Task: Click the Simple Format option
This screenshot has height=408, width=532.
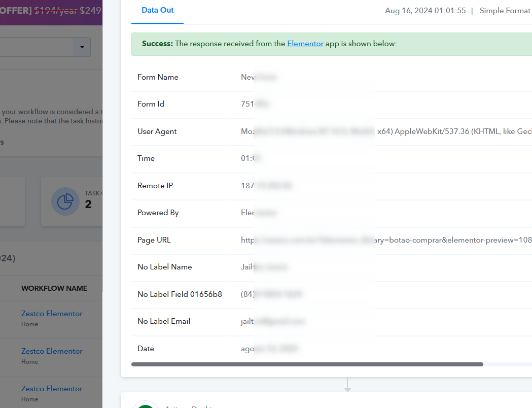Action: tap(505, 11)
